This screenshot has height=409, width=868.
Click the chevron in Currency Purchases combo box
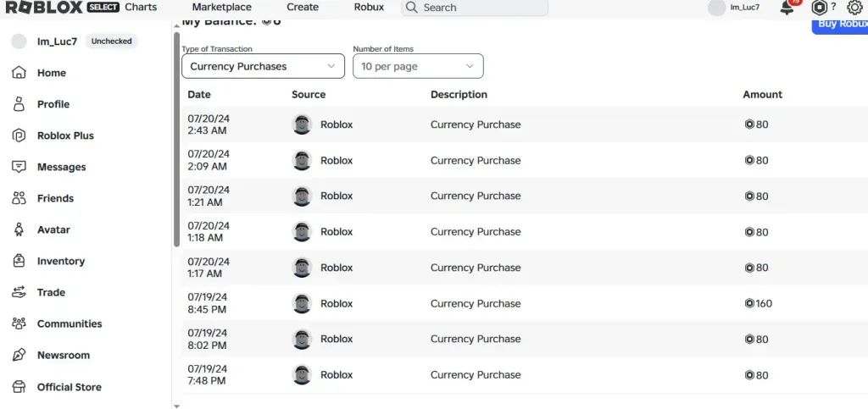pos(331,66)
